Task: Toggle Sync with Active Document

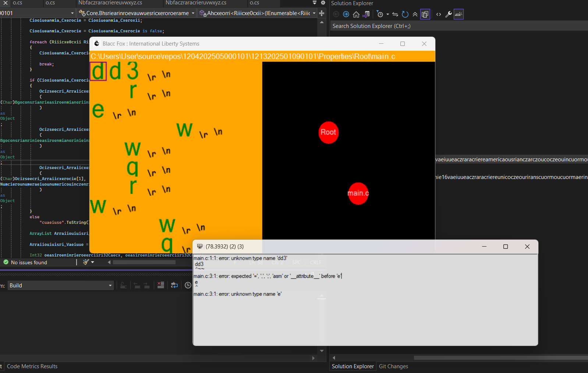Action: [395, 14]
